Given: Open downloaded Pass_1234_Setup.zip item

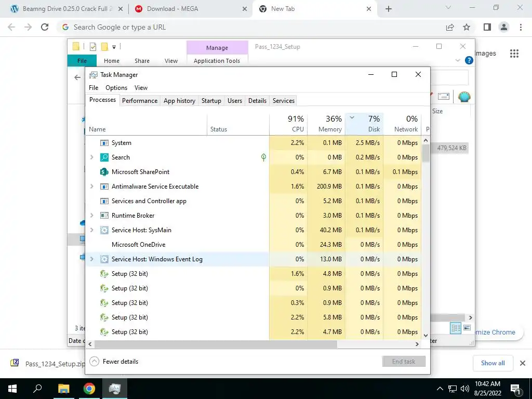Looking at the screenshot, I should point(47,364).
